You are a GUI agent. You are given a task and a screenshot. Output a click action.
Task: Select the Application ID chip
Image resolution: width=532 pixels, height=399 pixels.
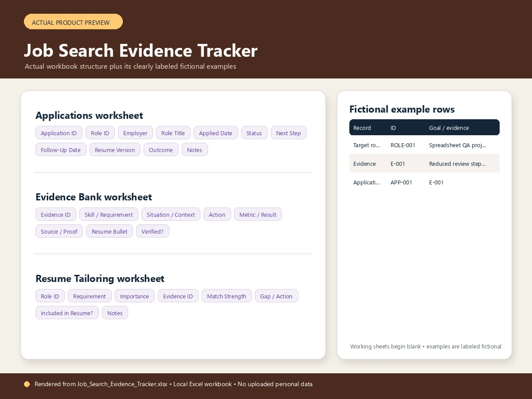pyautogui.click(x=59, y=133)
